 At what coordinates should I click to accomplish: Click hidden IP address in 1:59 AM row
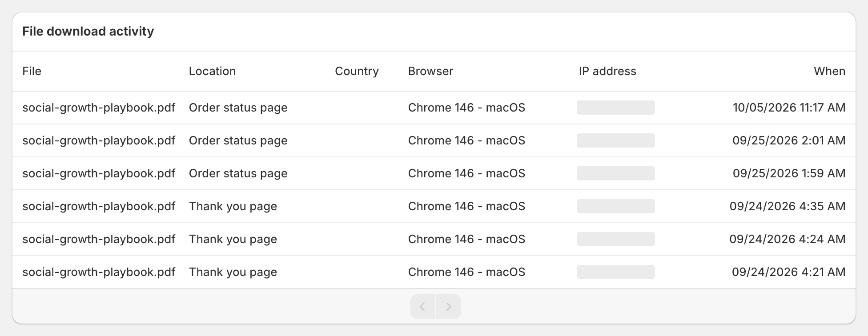(x=616, y=173)
